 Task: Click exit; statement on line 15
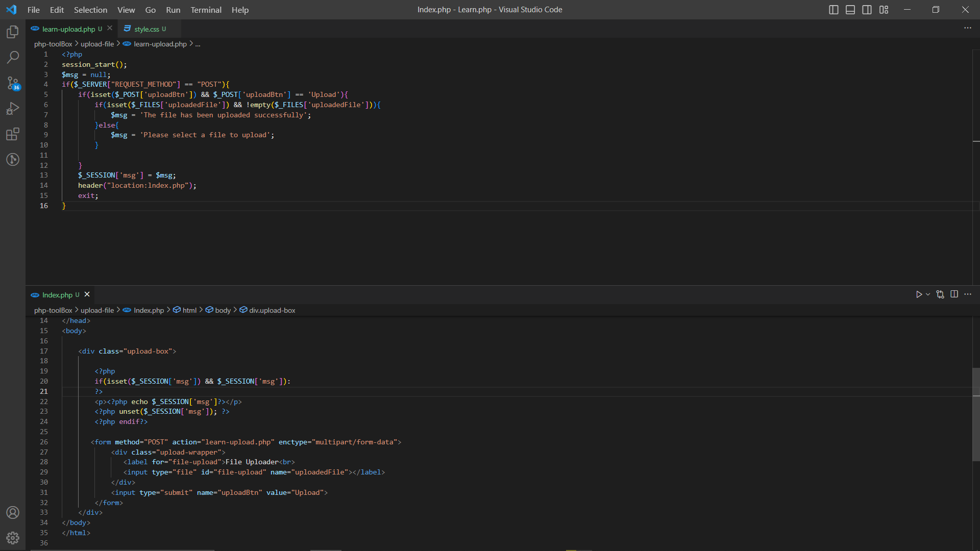point(88,195)
